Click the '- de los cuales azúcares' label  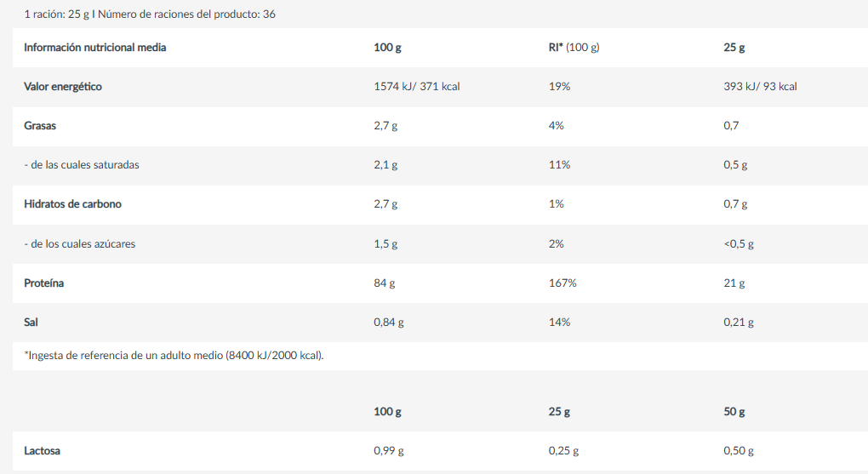pyautogui.click(x=80, y=243)
